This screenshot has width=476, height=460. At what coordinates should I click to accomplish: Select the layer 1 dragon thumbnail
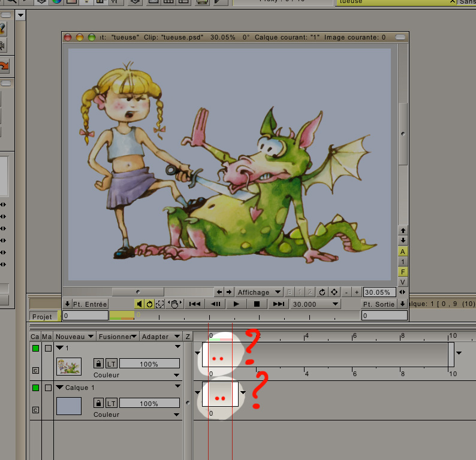[69, 367]
